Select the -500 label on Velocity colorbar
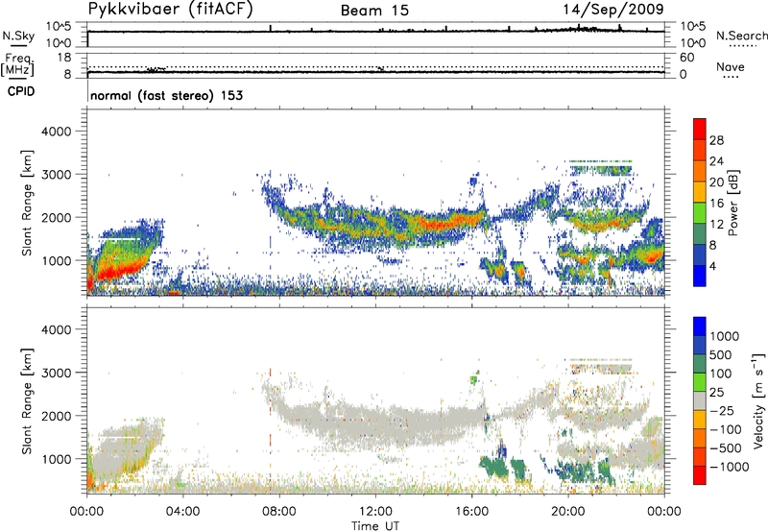The image size is (768, 532). click(x=726, y=448)
